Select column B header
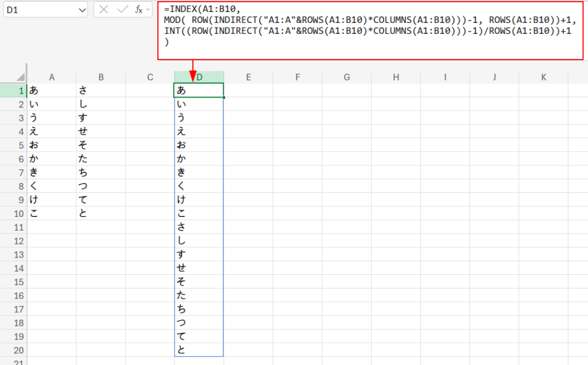 100,77
